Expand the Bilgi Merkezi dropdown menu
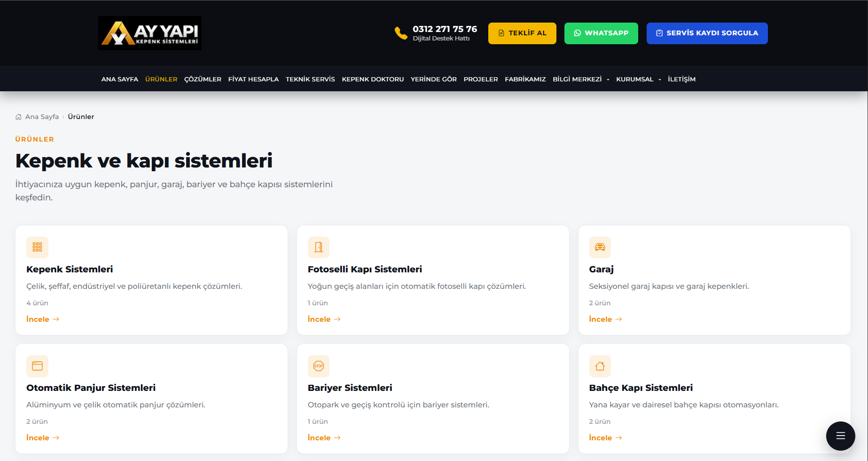The image size is (868, 461). point(581,79)
